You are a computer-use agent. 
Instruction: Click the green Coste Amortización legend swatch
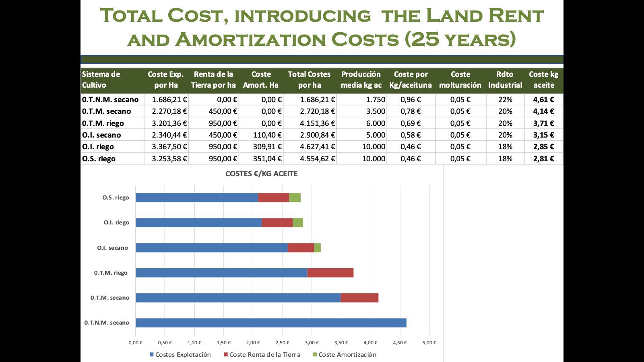(x=315, y=355)
